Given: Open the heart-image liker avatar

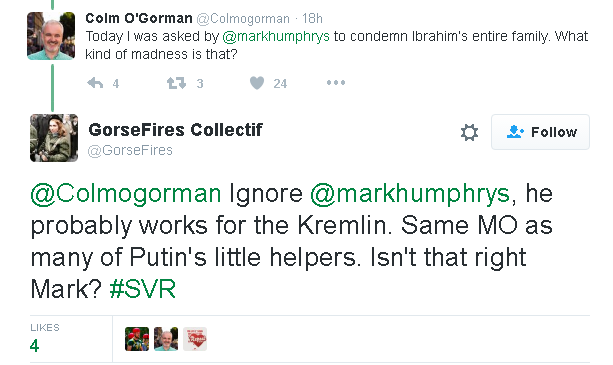Looking at the screenshot, I should coord(195,339).
